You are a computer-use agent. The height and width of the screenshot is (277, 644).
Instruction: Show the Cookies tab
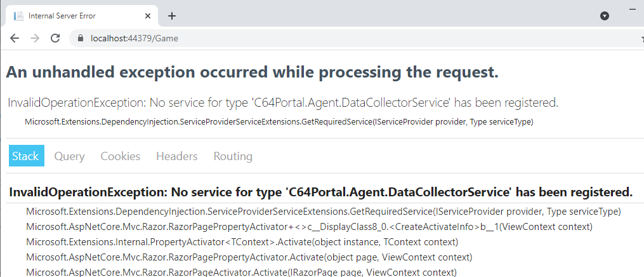tap(120, 156)
